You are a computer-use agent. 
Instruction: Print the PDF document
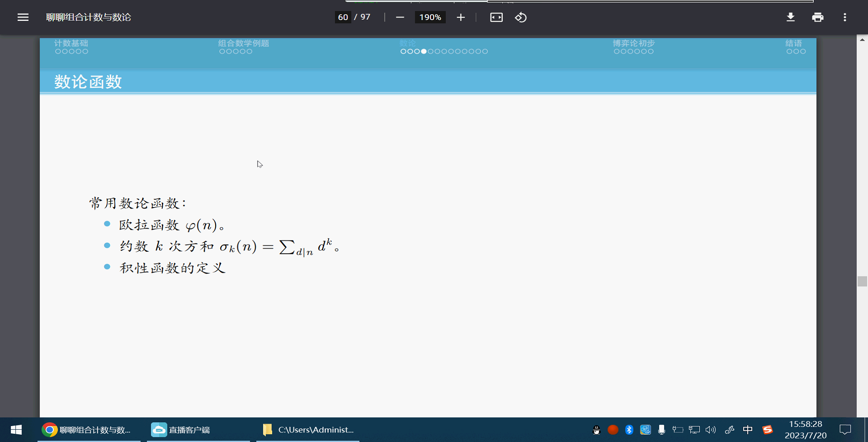point(817,17)
